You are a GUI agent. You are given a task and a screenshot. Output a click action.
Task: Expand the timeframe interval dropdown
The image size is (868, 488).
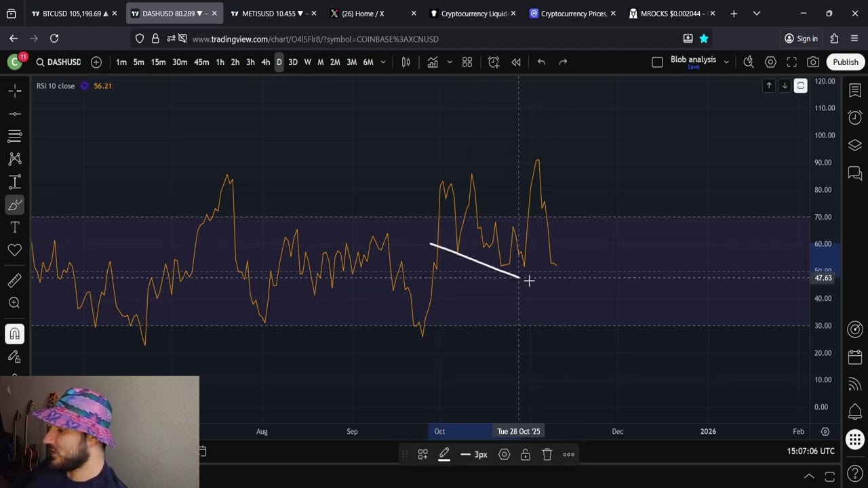(383, 62)
